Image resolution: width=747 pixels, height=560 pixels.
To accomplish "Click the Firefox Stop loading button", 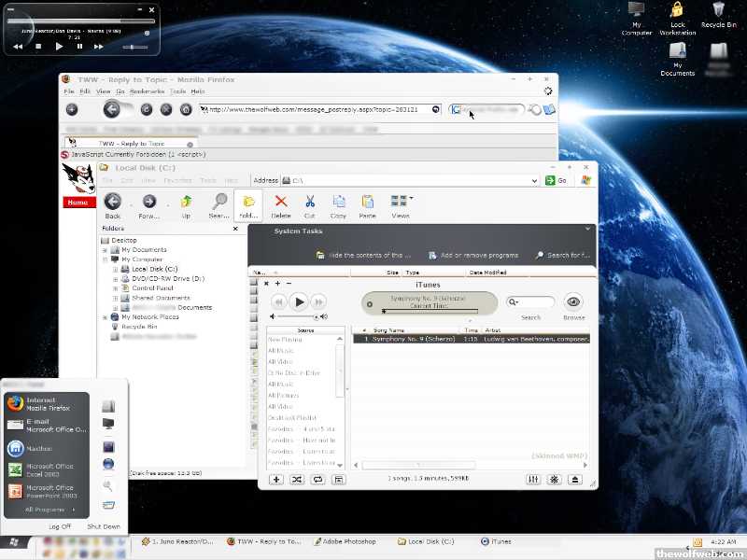I will point(166,109).
